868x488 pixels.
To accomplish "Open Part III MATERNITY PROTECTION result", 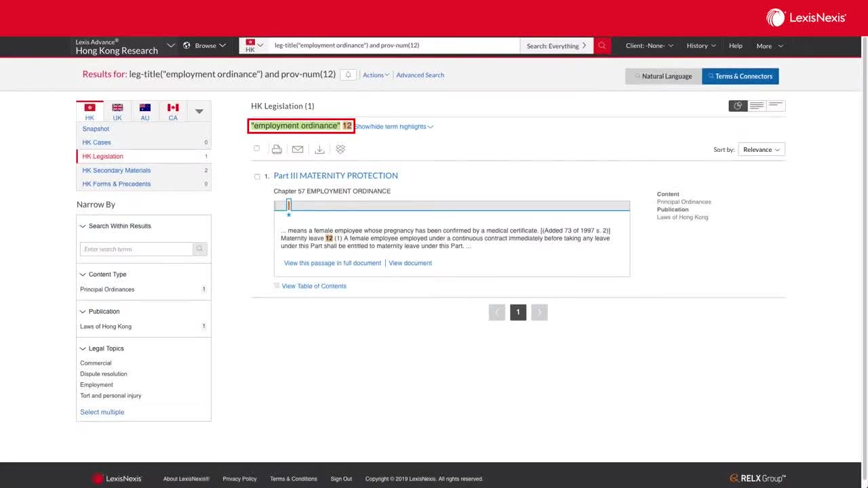I will point(336,176).
